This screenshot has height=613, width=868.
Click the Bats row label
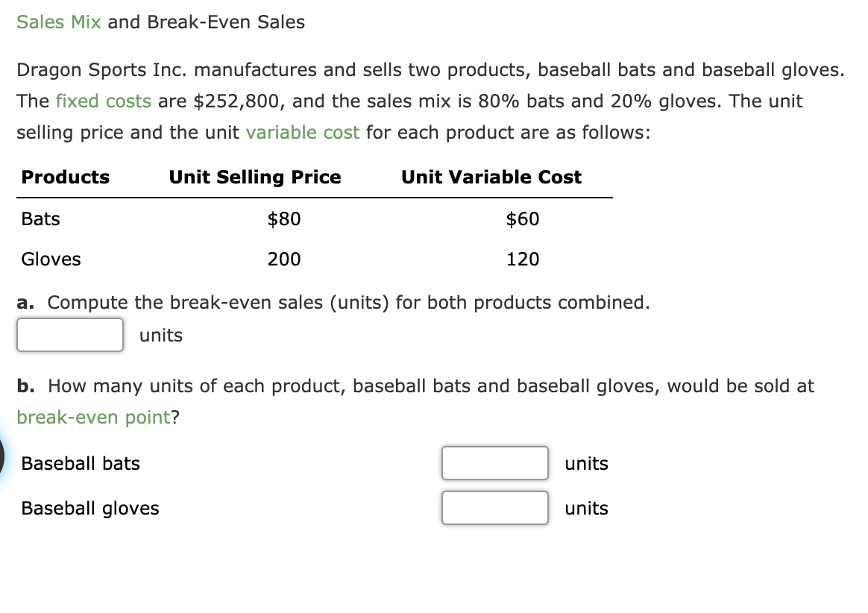[40, 219]
